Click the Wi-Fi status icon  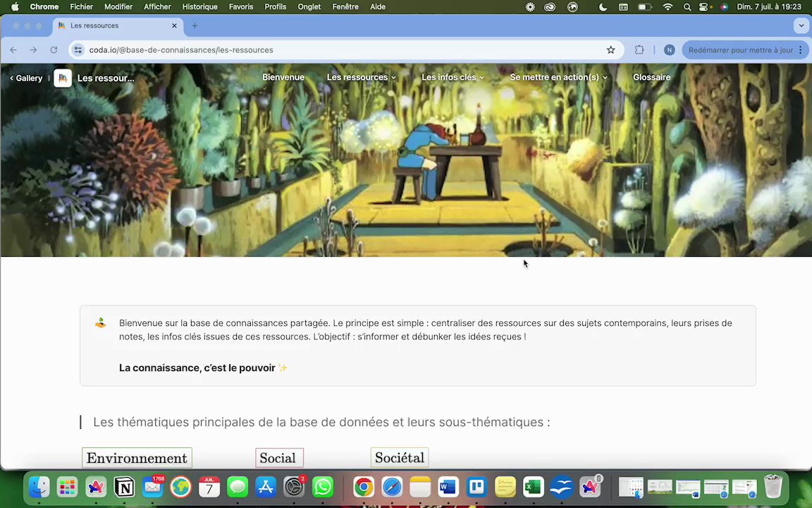(668, 7)
